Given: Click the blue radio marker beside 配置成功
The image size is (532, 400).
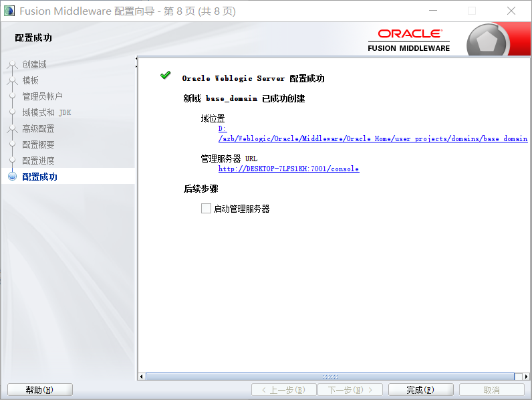Looking at the screenshot, I should 13,176.
